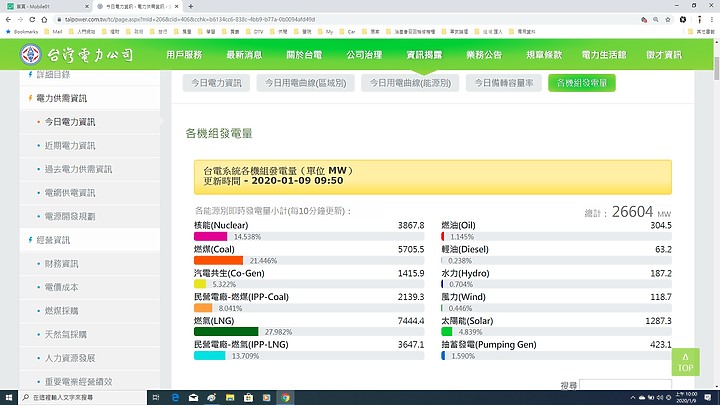
Task: Open Task View on taskbar
Action: [156, 397]
